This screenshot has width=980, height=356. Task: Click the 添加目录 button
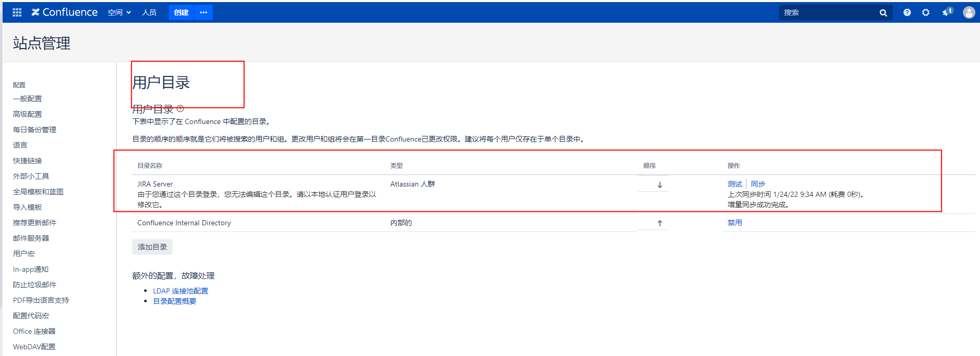pos(152,247)
